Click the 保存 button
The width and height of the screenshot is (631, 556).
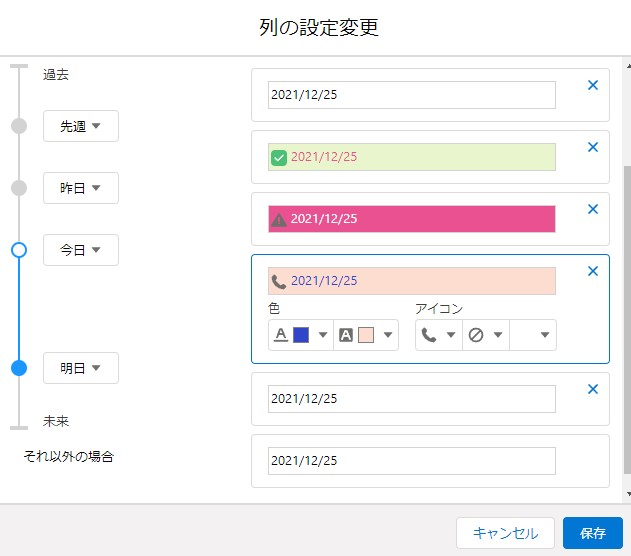[593, 533]
